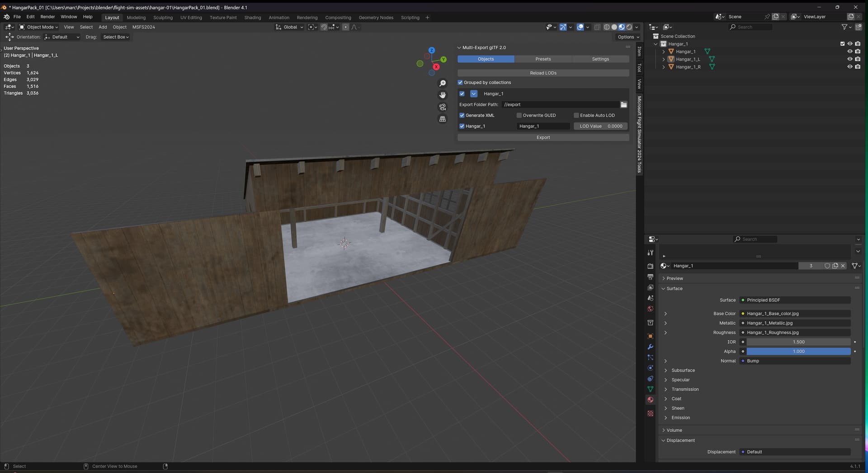This screenshot has width=868, height=473.
Task: Select material preview viewport shading
Action: pos(622,27)
